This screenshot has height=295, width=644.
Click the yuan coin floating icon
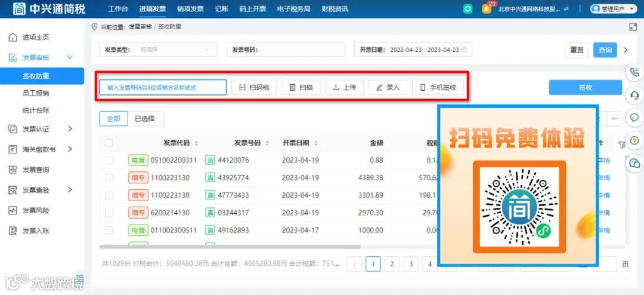[634, 141]
